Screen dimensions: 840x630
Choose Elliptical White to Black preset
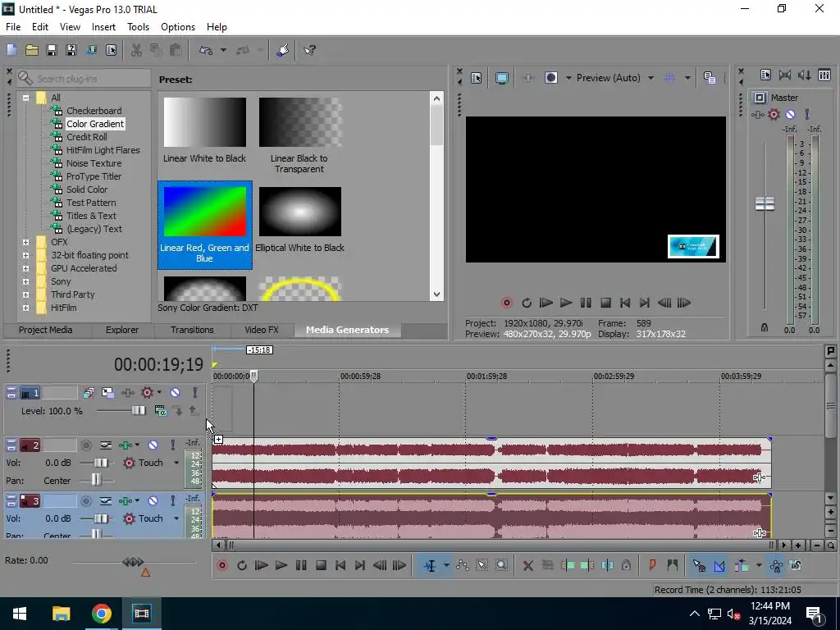pyautogui.click(x=299, y=220)
